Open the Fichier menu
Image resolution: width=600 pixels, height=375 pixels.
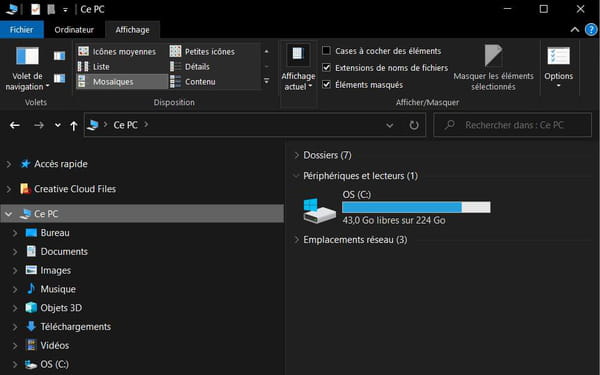tap(21, 29)
